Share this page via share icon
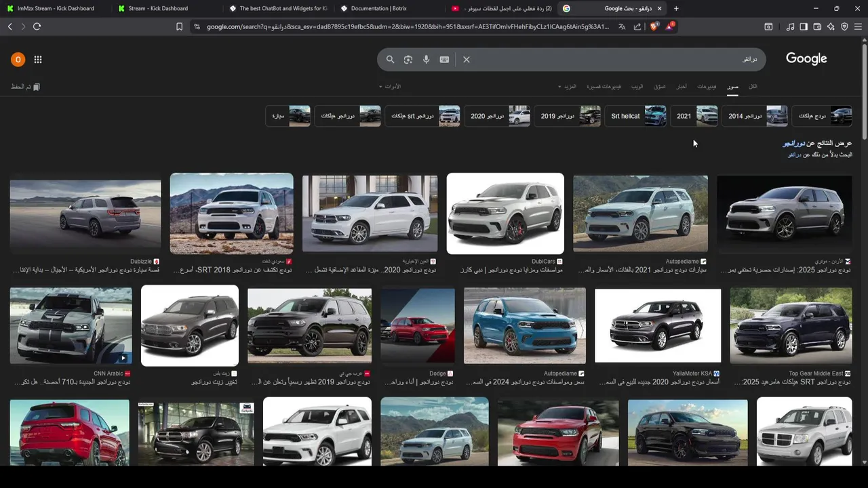This screenshot has height=488, width=868. [x=637, y=26]
